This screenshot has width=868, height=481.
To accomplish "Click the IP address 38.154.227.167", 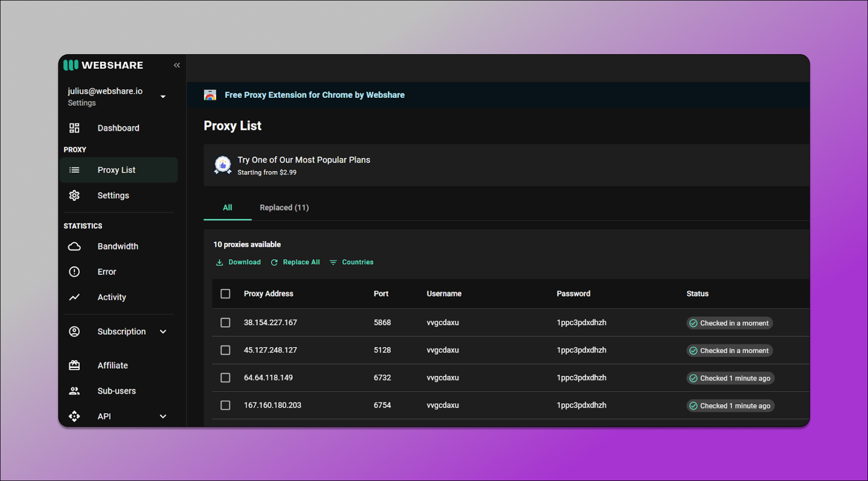I will coord(271,323).
